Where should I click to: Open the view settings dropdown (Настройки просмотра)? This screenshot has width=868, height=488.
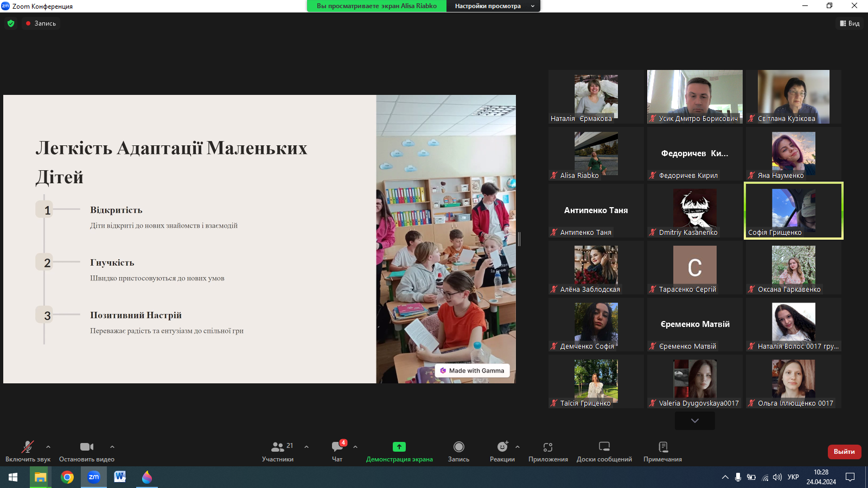point(494,6)
